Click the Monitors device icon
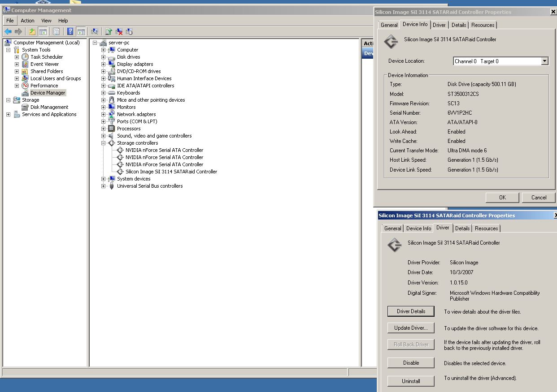The width and height of the screenshot is (557, 392). [112, 107]
